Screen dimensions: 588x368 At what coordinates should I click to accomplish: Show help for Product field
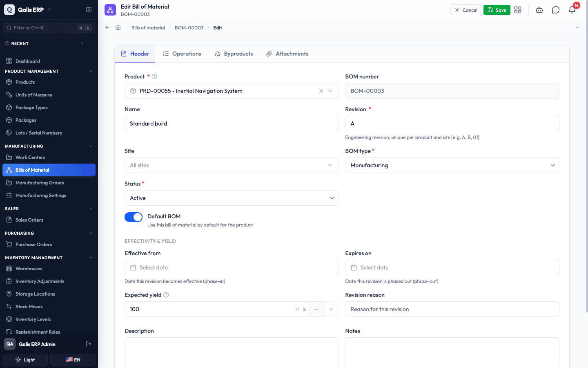(154, 76)
